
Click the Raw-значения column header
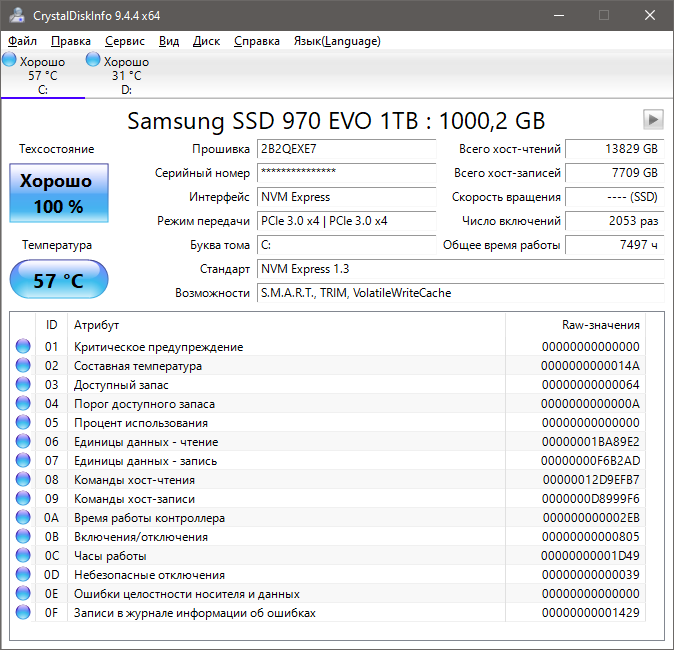point(576,325)
